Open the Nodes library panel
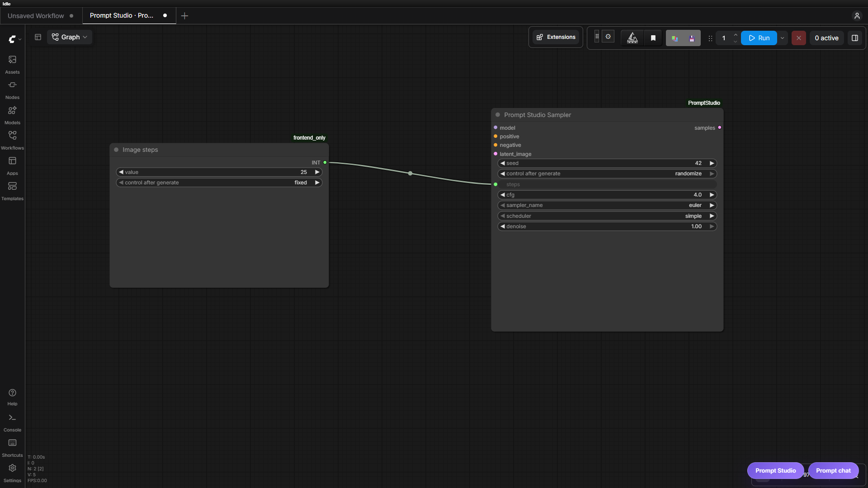 tap(12, 90)
